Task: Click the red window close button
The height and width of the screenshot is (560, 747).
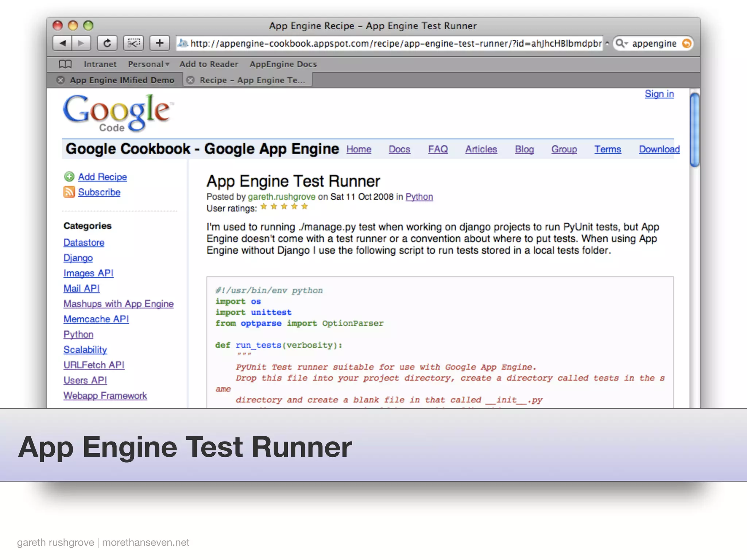Action: coord(58,26)
